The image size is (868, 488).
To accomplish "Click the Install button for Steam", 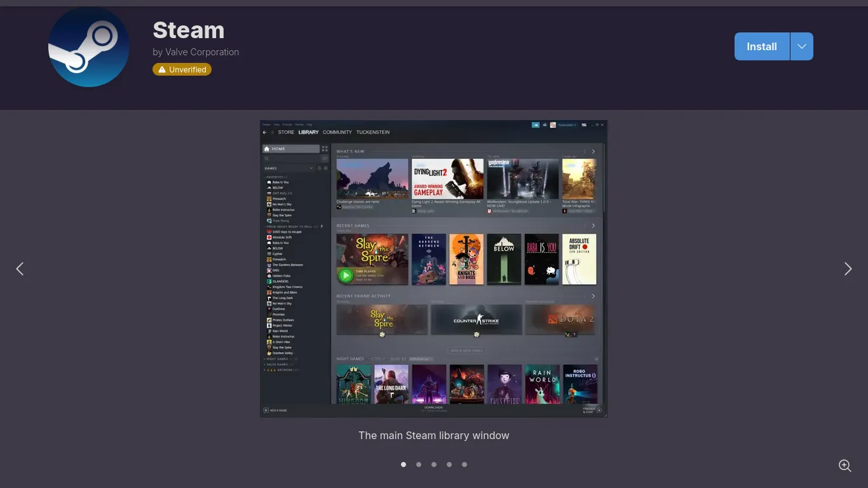I will pyautogui.click(x=762, y=46).
